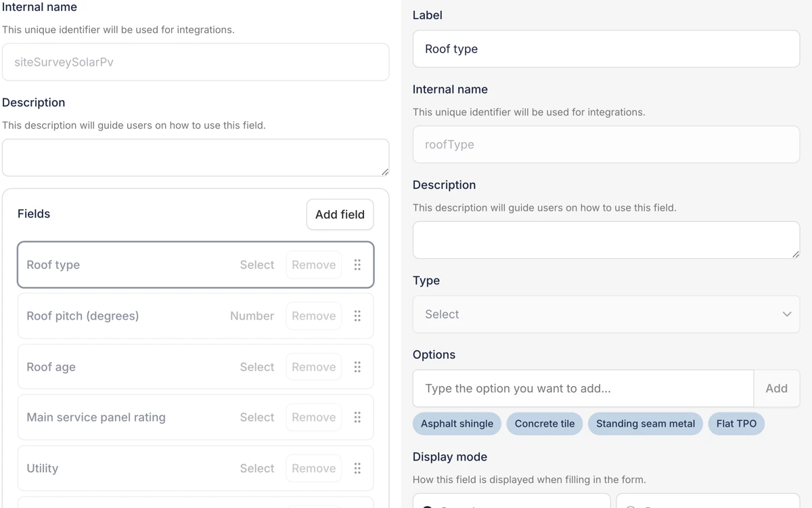Viewport: 812px width, 508px height.
Task: Click the "Select" type label in Utility row
Action: [257, 468]
